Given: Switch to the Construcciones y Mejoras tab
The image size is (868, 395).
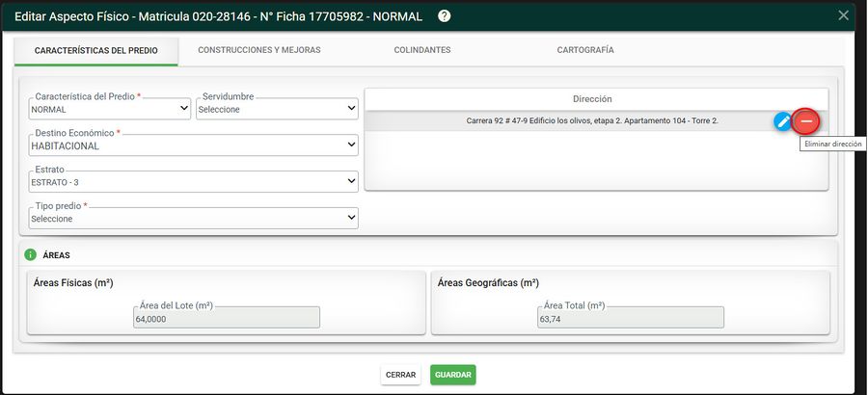Looking at the screenshot, I should tap(259, 50).
